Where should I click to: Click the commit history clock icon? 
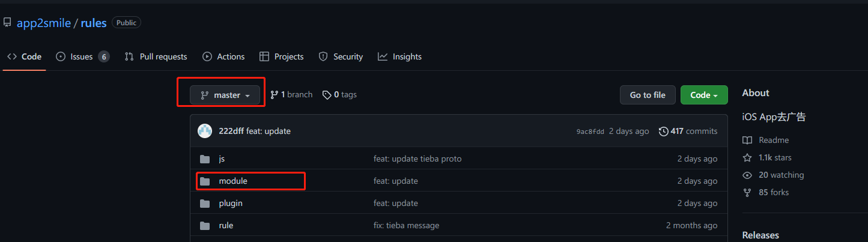663,131
